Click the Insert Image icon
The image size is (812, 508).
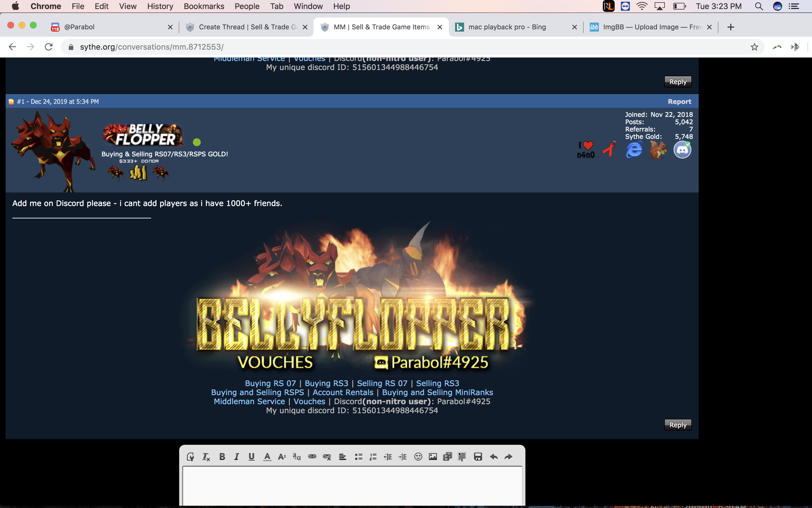[433, 457]
